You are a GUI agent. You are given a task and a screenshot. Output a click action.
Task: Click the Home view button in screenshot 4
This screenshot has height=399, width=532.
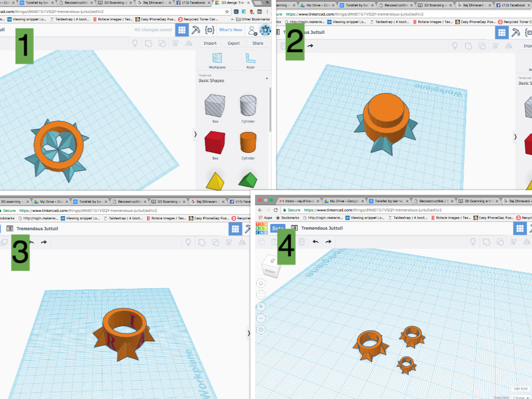coord(261,283)
